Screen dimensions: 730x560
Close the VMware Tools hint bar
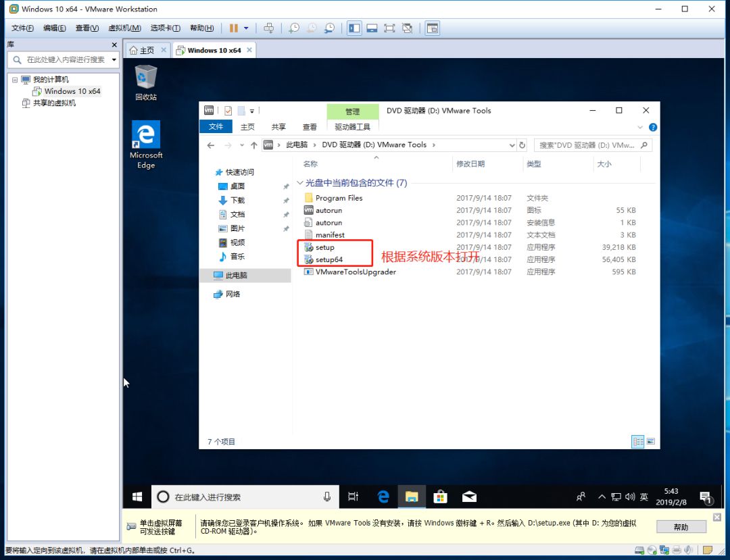[717, 517]
